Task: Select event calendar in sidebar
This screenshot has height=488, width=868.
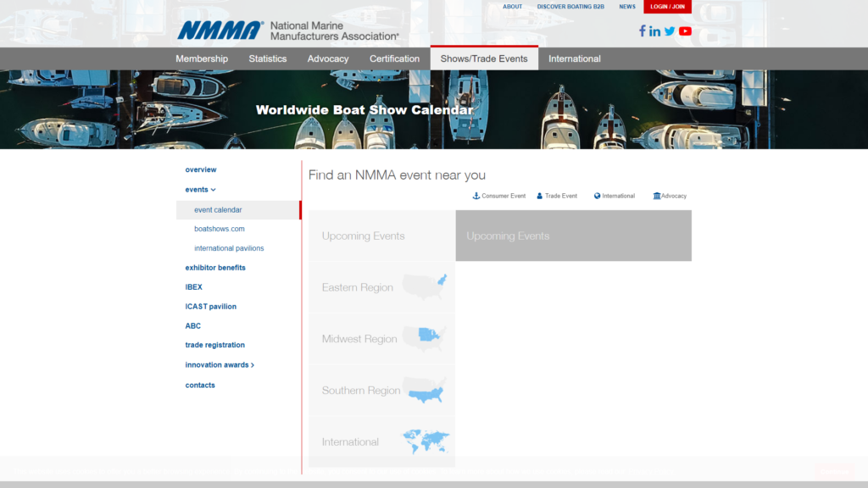Action: click(238, 210)
